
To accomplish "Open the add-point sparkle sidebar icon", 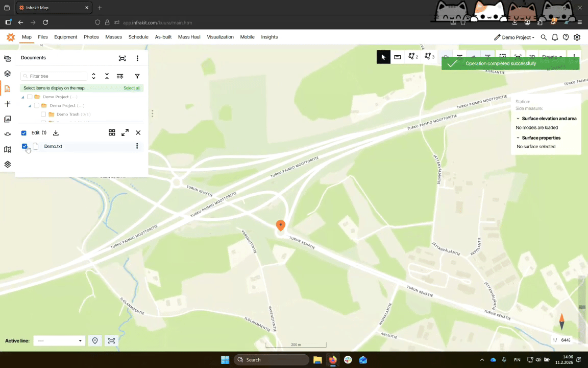I will [x=7, y=104].
